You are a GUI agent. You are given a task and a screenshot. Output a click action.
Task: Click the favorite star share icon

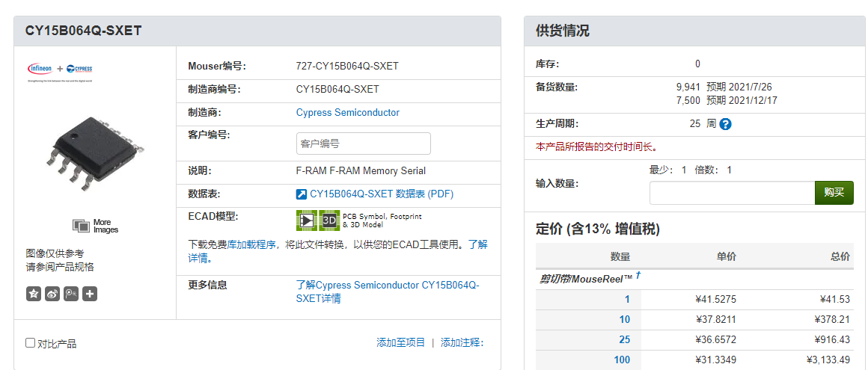(x=34, y=294)
